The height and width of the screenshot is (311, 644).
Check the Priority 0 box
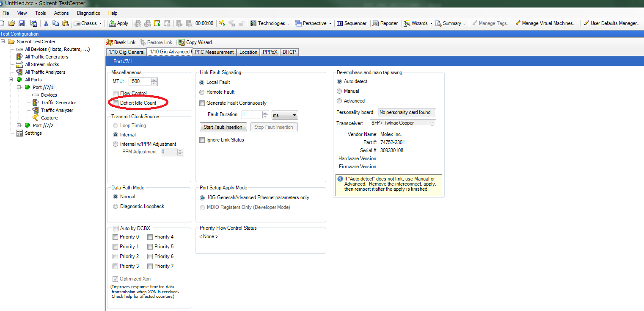tap(116, 237)
